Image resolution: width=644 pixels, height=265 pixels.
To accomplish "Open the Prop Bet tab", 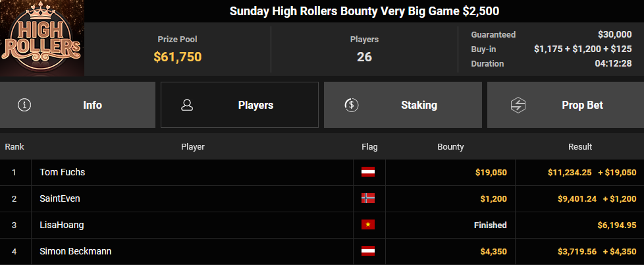I will 566,105.
